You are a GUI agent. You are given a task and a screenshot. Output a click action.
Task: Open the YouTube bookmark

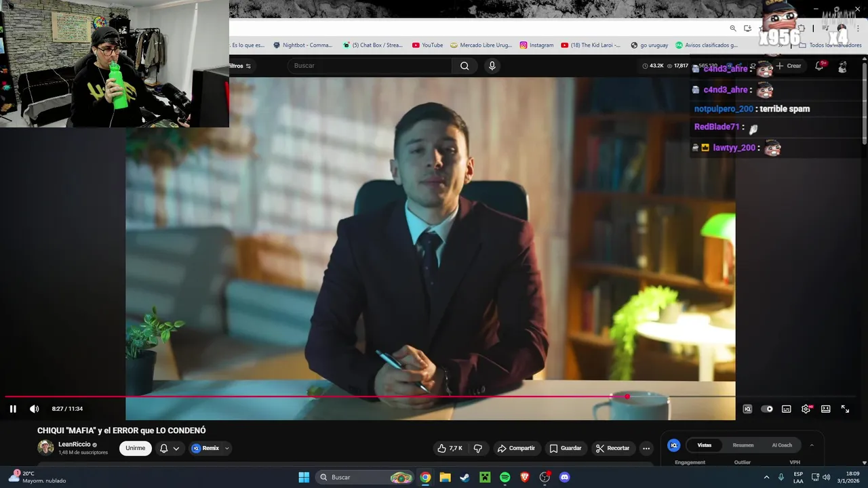point(427,45)
